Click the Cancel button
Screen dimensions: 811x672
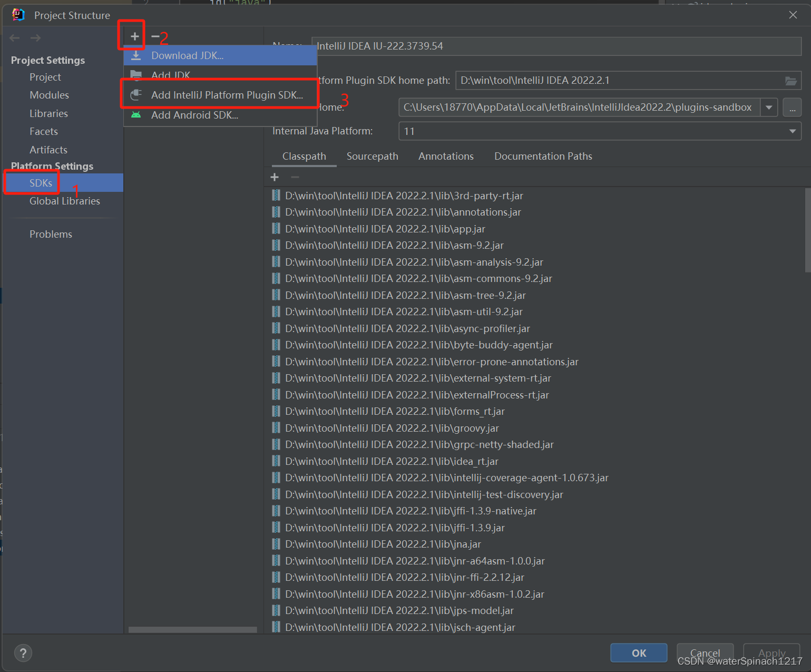pos(705,653)
